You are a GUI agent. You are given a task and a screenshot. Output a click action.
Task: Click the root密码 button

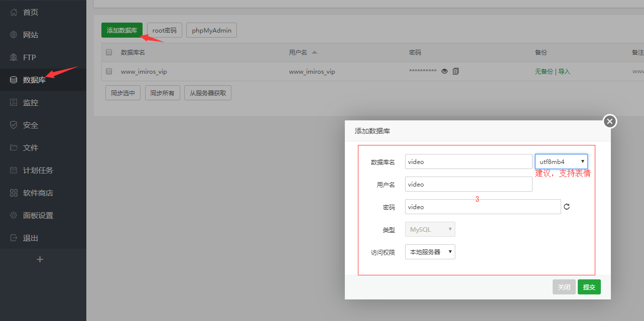coord(165,30)
